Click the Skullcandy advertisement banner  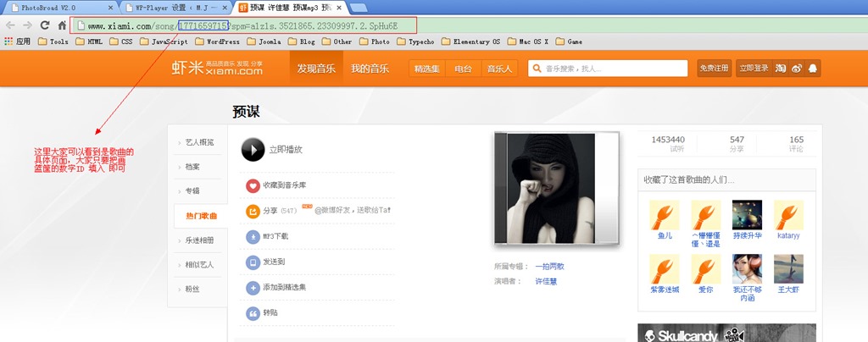coord(726,334)
